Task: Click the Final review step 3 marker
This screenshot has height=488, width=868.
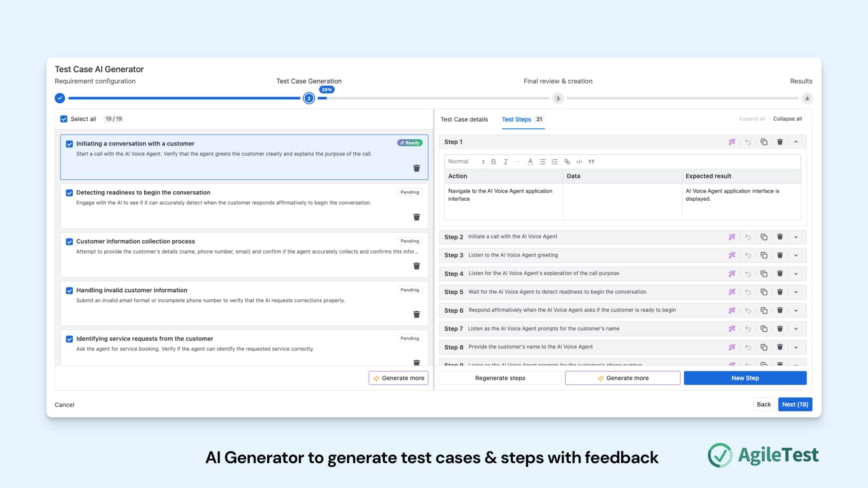Action: tap(558, 98)
